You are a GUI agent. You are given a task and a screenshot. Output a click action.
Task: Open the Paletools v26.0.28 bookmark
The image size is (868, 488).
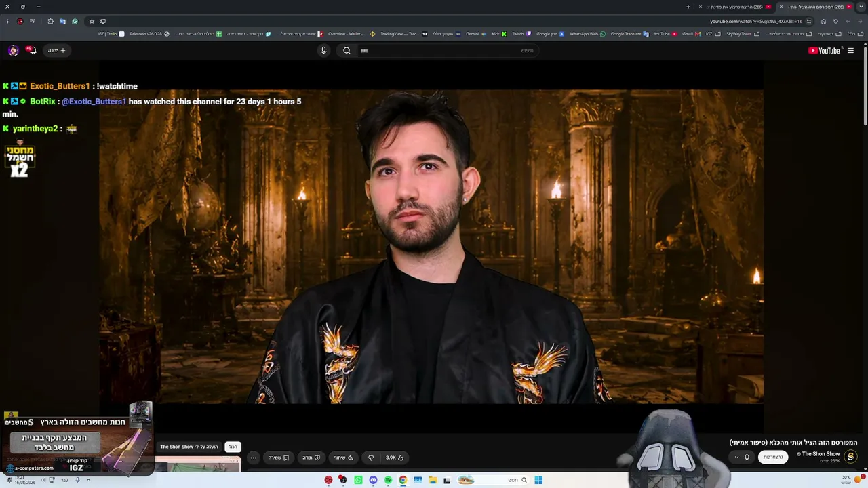point(149,34)
